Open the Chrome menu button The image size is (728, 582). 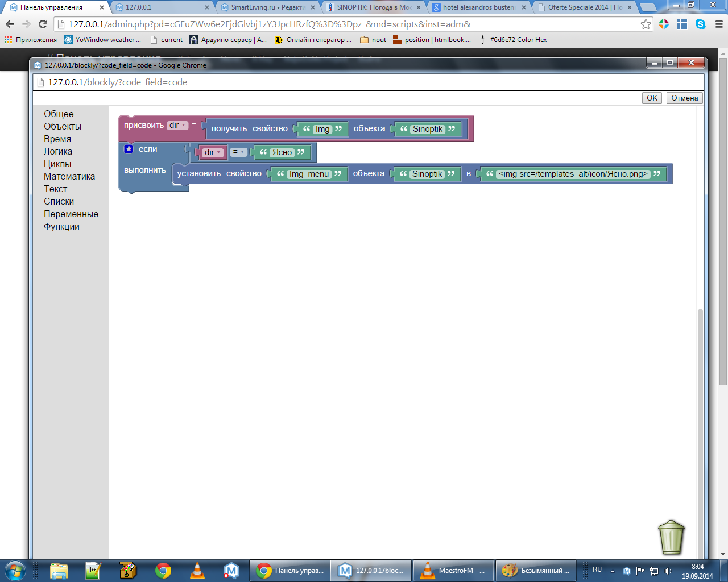(x=719, y=24)
